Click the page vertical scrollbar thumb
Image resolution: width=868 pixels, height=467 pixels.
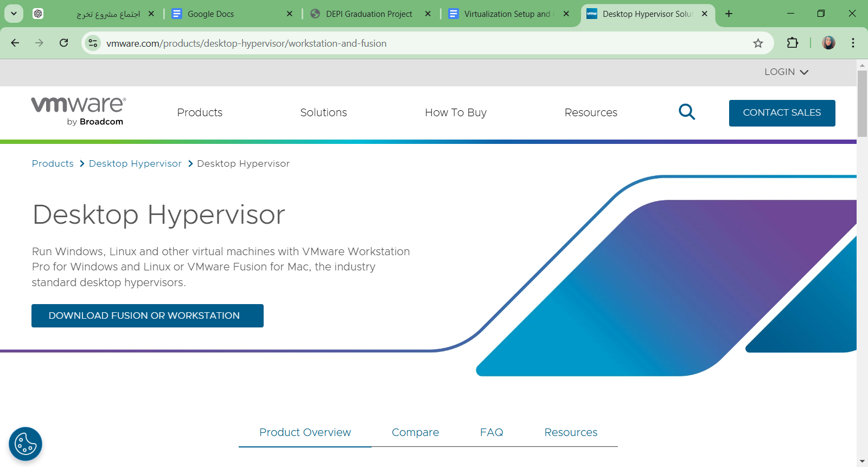[862, 103]
